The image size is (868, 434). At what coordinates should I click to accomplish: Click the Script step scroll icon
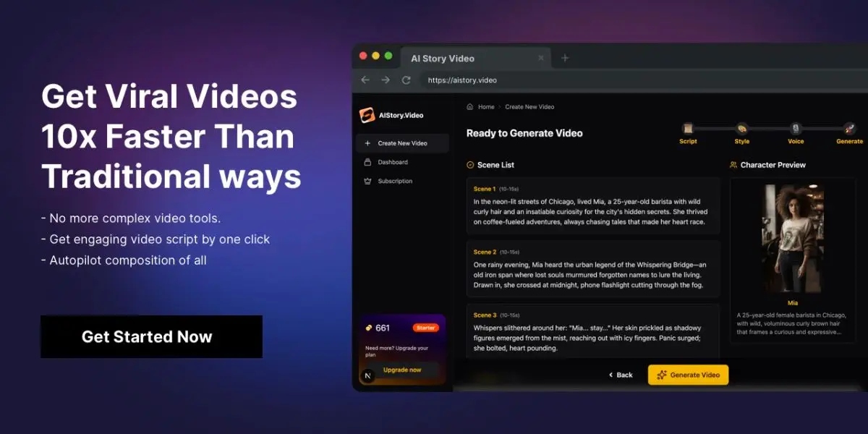point(688,128)
